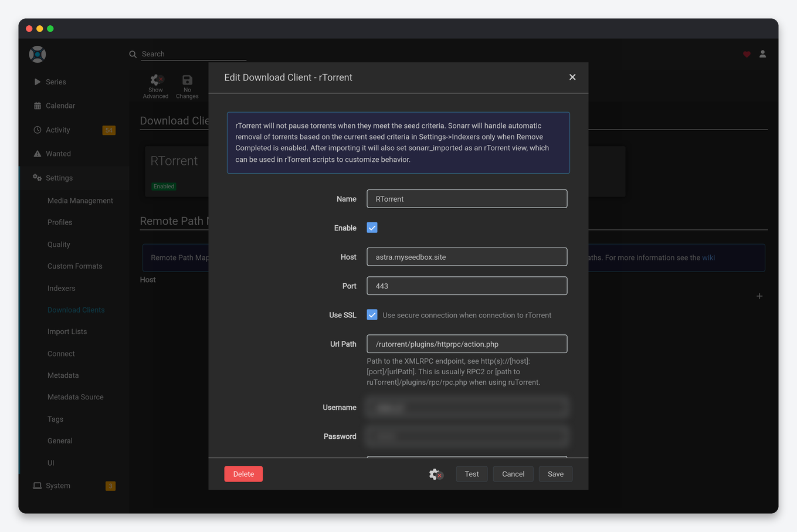Close the Edit Download Client dialog
797x532 pixels.
coord(572,77)
